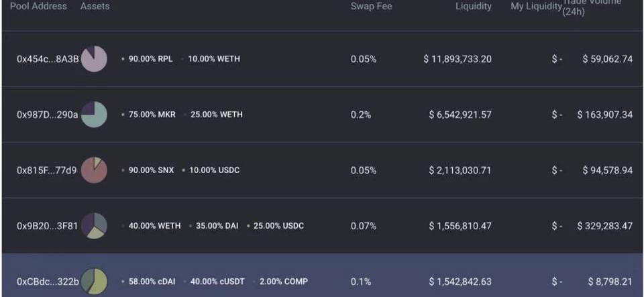
Task: Click the My Liquidity column header
Action: (536, 7)
